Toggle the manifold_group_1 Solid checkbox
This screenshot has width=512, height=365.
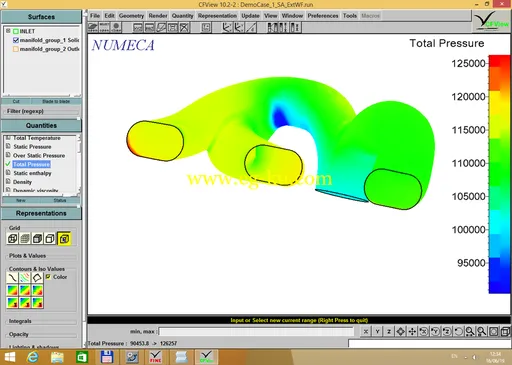16,40
